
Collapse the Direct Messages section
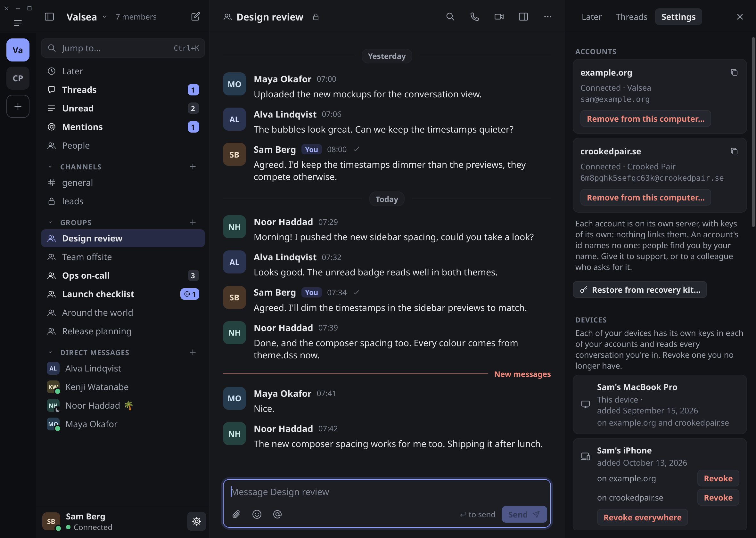(x=50, y=352)
